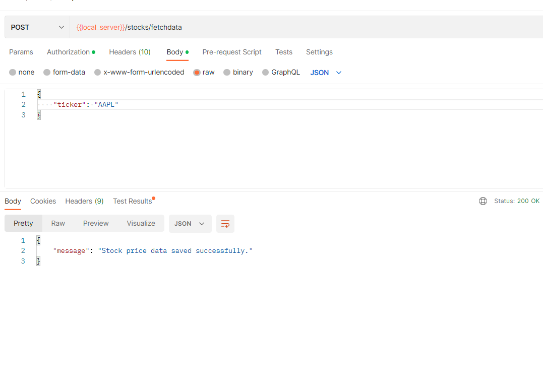
Task: Open the response Headers (9) tab
Action: point(85,201)
